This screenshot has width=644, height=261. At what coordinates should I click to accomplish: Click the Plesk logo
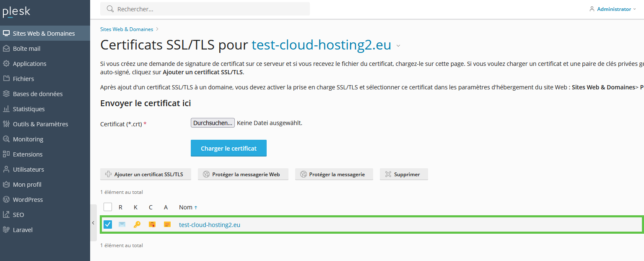(16, 11)
